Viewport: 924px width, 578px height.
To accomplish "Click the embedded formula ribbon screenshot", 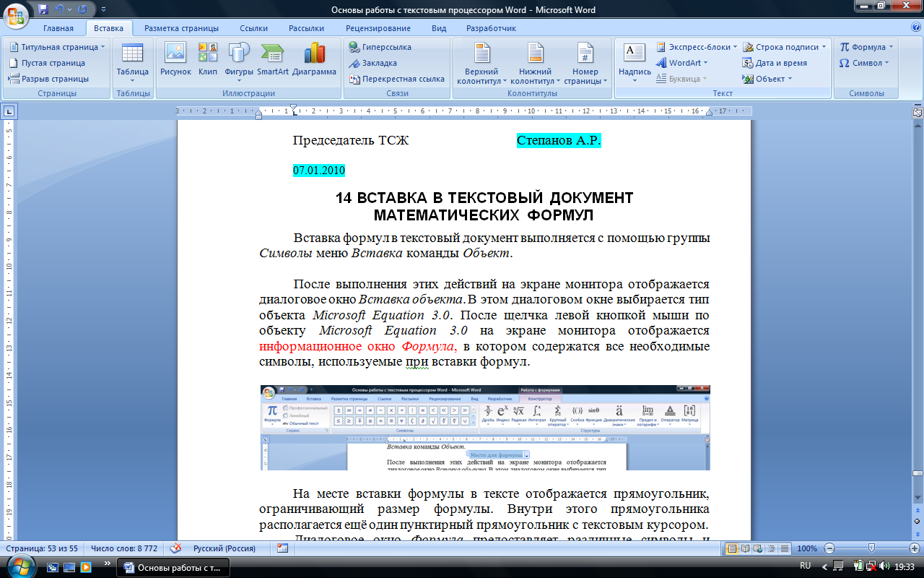I will pyautogui.click(x=485, y=428).
